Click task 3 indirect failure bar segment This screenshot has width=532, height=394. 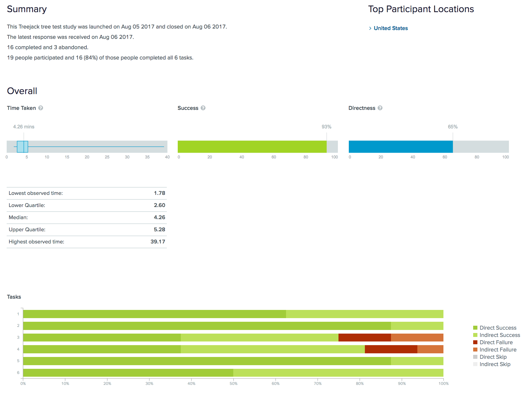(x=417, y=338)
